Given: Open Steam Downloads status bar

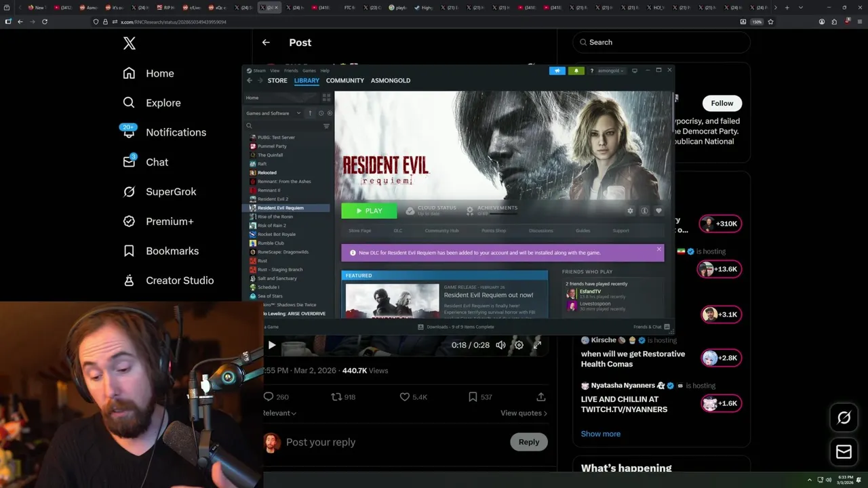Looking at the screenshot, I should (x=456, y=327).
